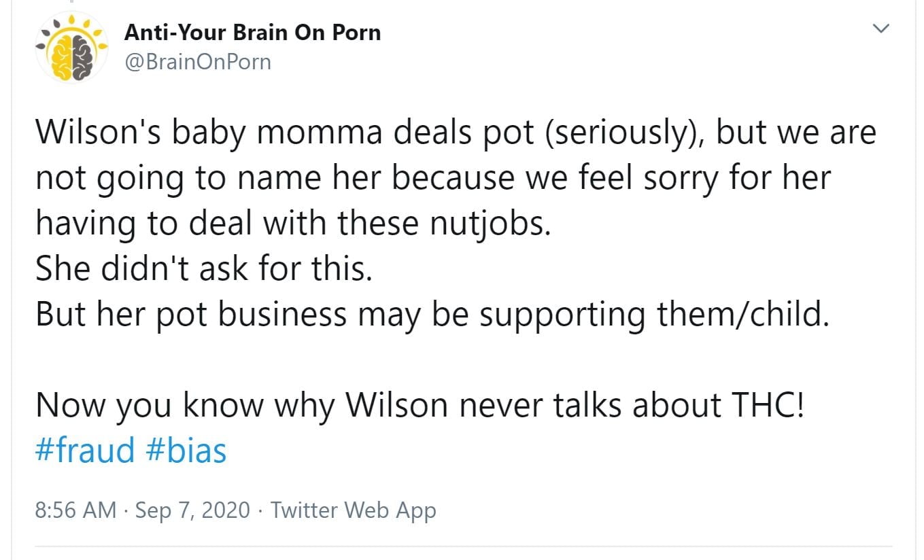Click the line starting "Wilson's baby momma deals"
924x560 pixels.
(456, 133)
